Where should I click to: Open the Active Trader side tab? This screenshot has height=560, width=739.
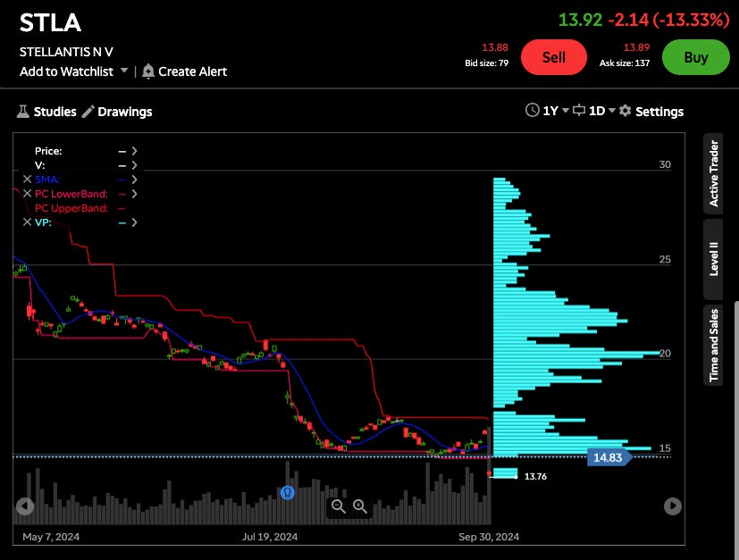click(714, 173)
